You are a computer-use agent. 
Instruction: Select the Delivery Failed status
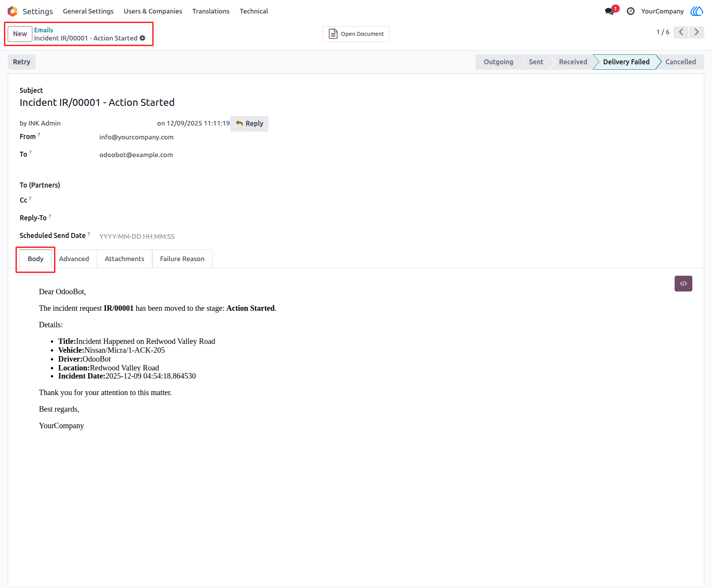626,62
